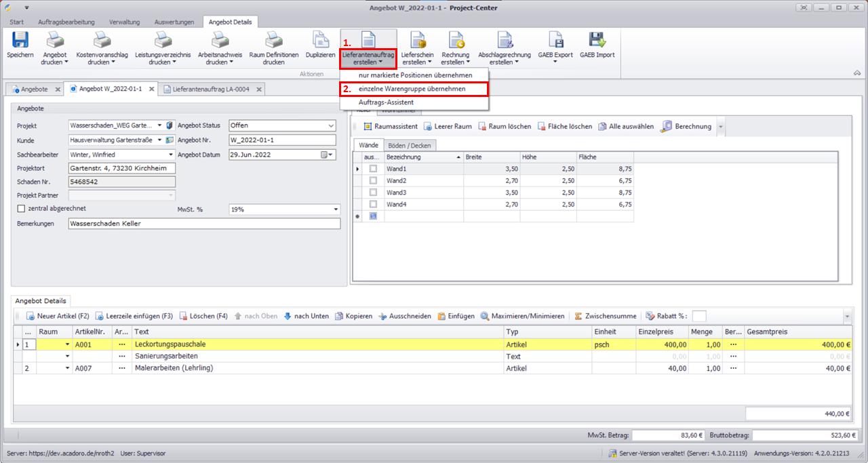Open the Angebot Status dropdown
The height and width of the screenshot is (463, 868).
[331, 125]
